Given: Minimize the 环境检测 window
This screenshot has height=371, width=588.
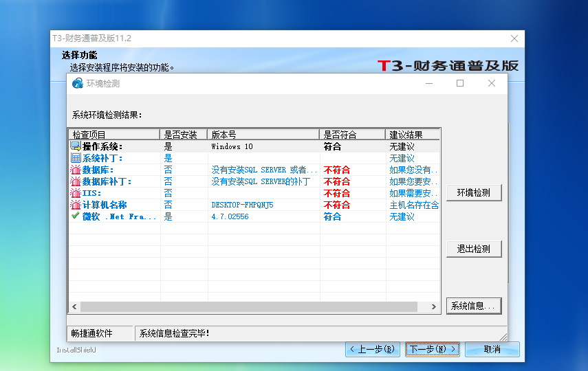Looking at the screenshot, I should point(429,83).
